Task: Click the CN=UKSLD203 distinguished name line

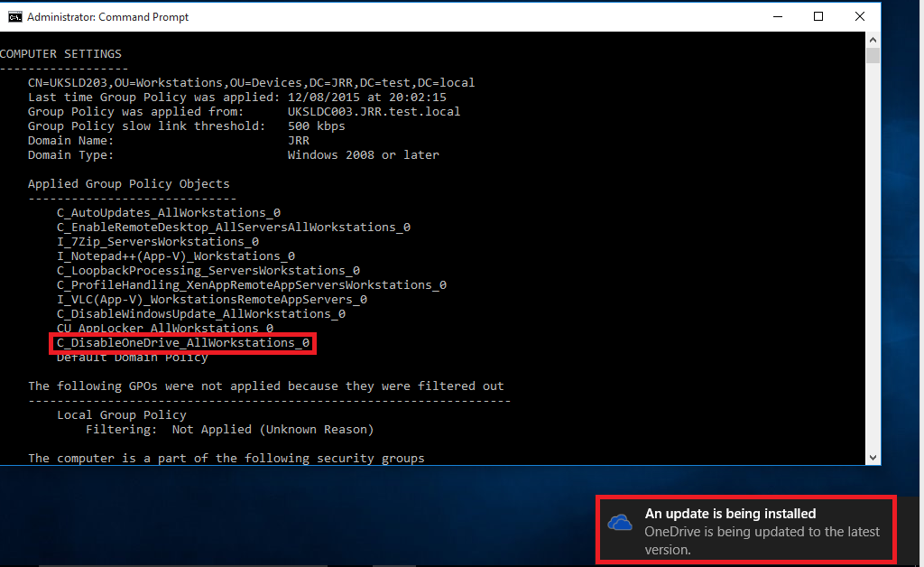Action: [x=251, y=82]
